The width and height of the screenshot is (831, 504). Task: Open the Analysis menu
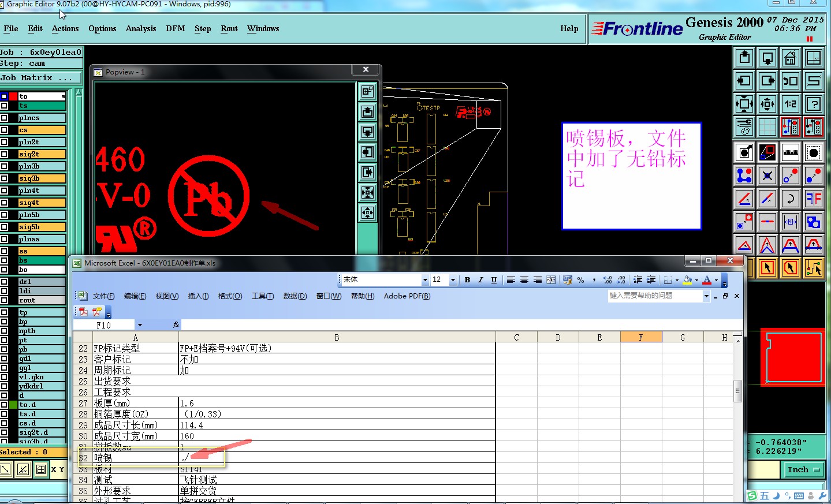pos(141,28)
